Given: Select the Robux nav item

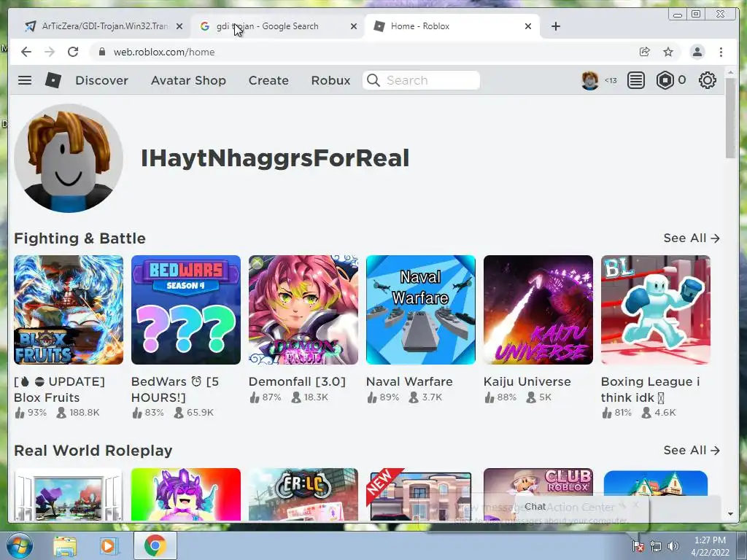Looking at the screenshot, I should click(330, 80).
